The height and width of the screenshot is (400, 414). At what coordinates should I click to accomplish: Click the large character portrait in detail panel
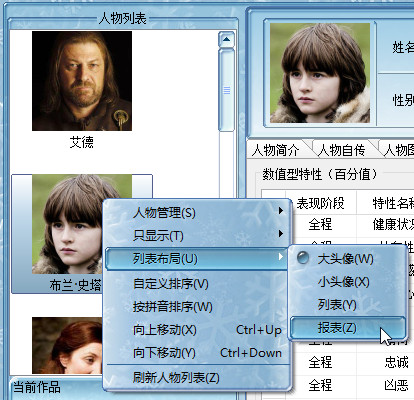coord(320,73)
